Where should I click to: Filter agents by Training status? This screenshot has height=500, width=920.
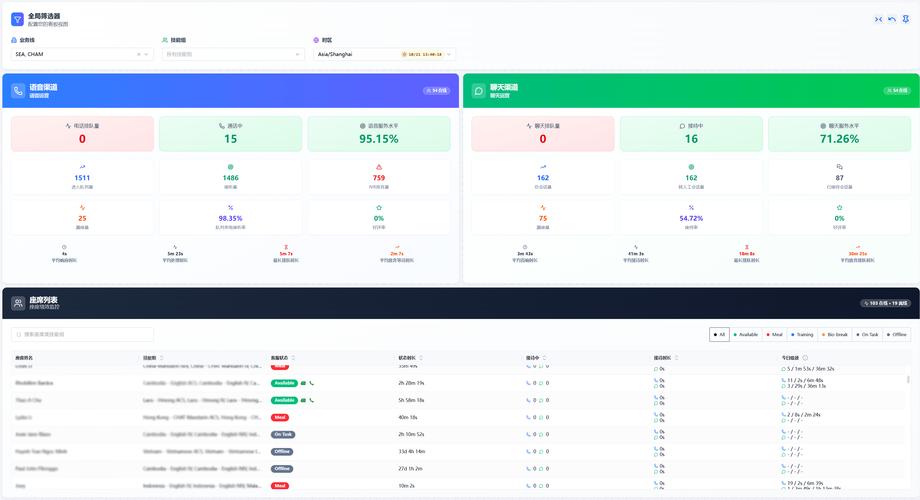(x=802, y=335)
